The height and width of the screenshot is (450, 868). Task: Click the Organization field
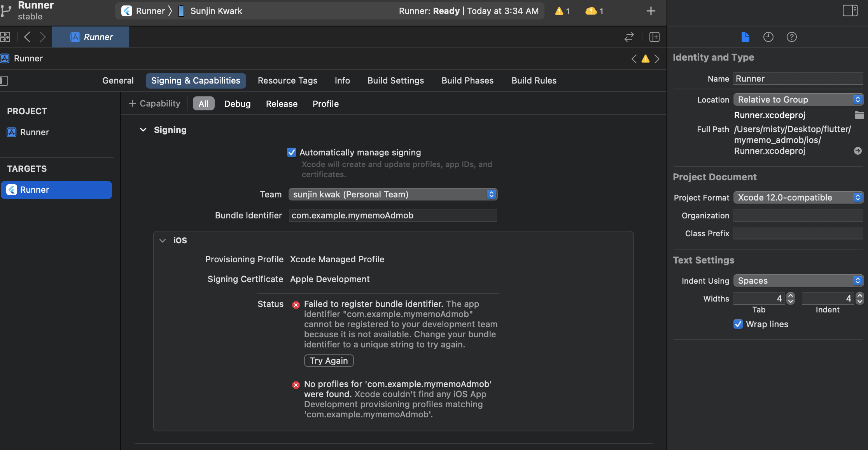(x=798, y=215)
